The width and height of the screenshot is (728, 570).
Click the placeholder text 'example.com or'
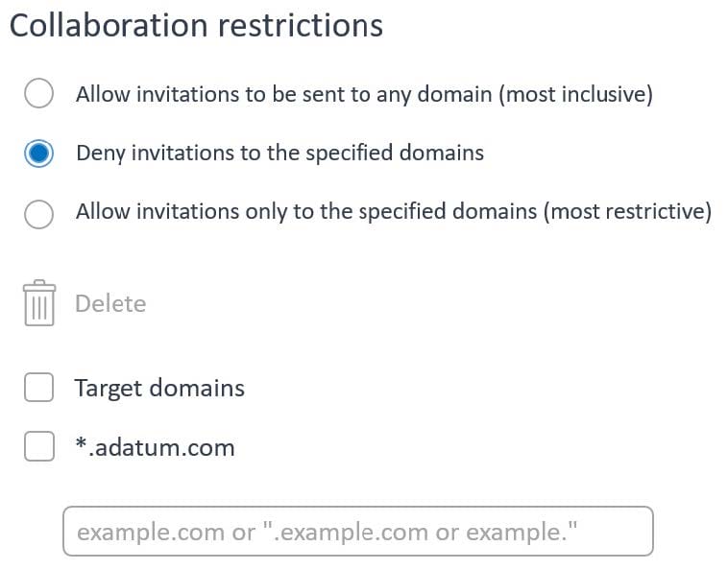click(x=165, y=531)
